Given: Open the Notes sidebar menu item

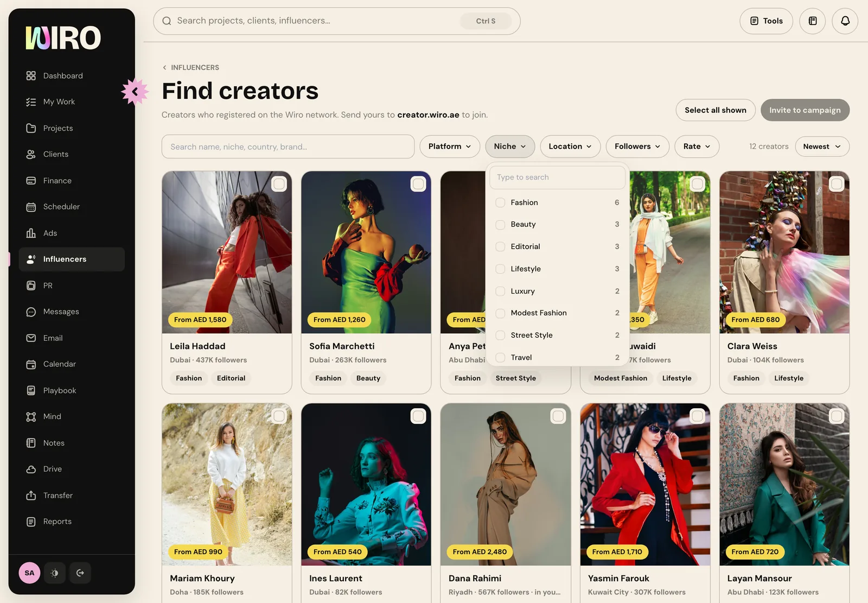Looking at the screenshot, I should [x=72, y=443].
